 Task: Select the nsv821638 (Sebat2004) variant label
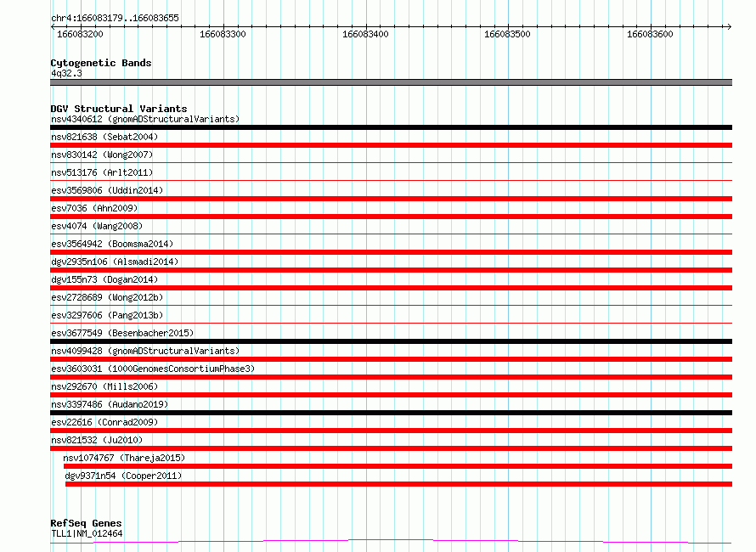[x=104, y=137]
